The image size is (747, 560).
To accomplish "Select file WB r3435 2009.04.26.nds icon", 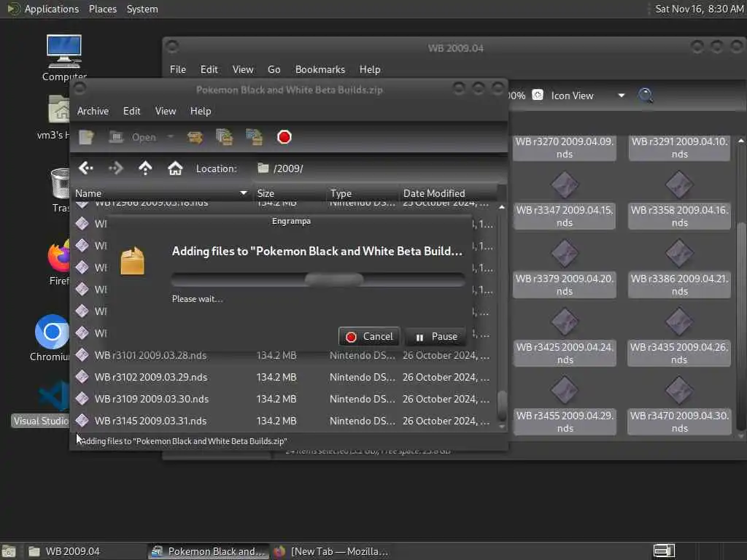I will (x=679, y=322).
